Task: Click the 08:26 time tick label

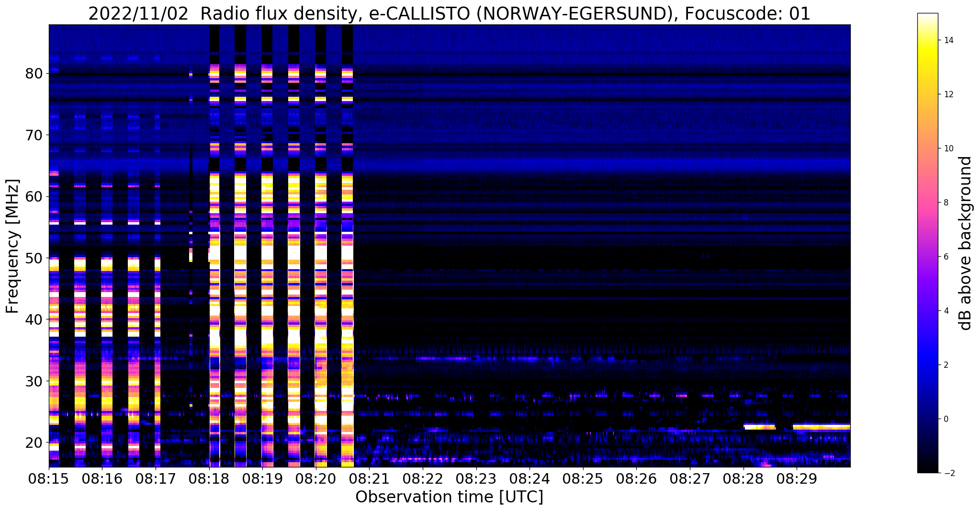Action: 637,478
